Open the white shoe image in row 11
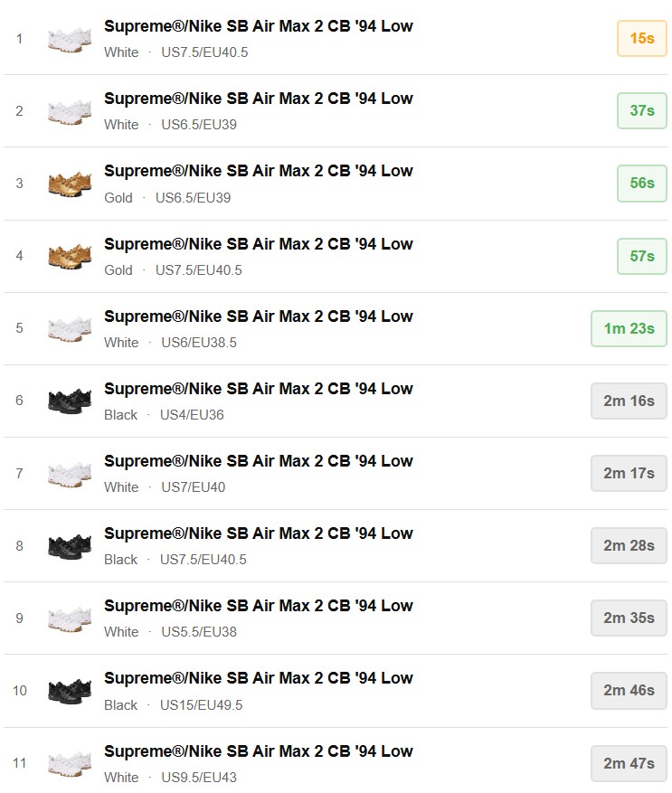This screenshot has width=672, height=793. pos(70,763)
